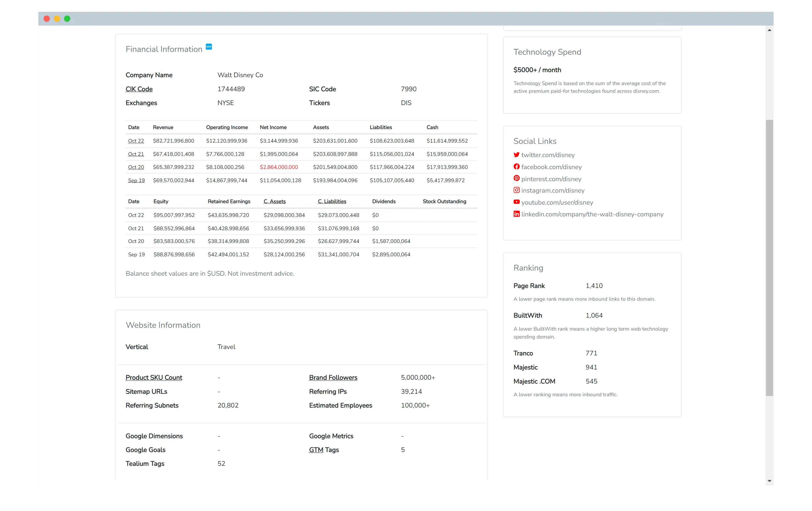The width and height of the screenshot is (812, 511).
Task: Click the Instagram logo icon
Action: [516, 190]
